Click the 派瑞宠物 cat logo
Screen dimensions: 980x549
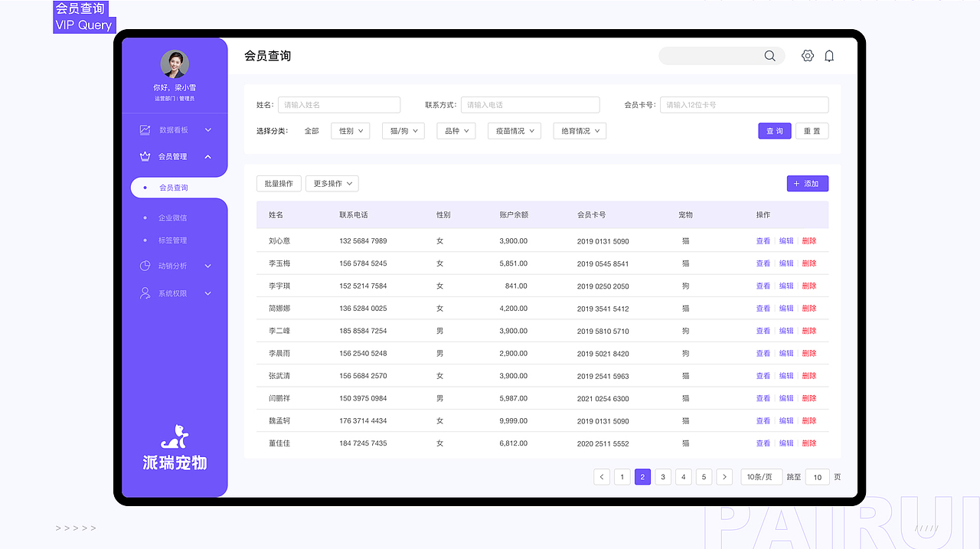tap(175, 436)
